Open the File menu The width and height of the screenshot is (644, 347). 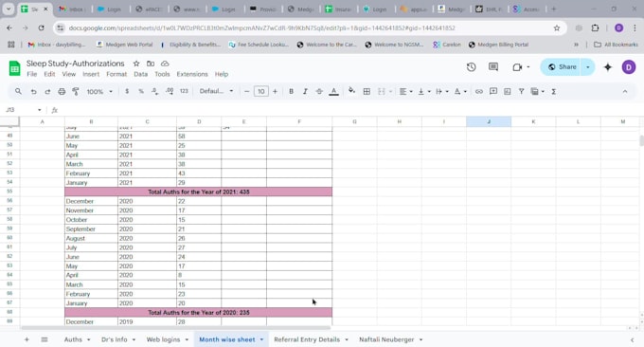point(31,74)
